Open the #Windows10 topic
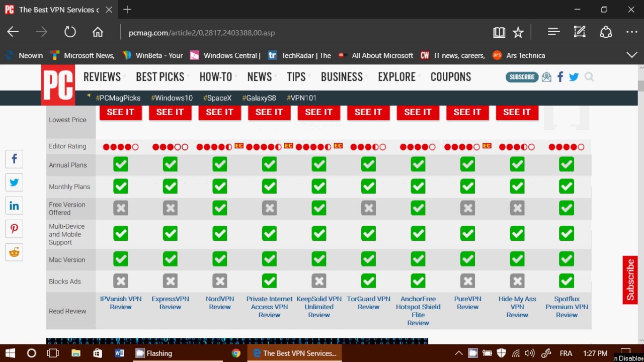The width and height of the screenshot is (644, 362). [172, 98]
